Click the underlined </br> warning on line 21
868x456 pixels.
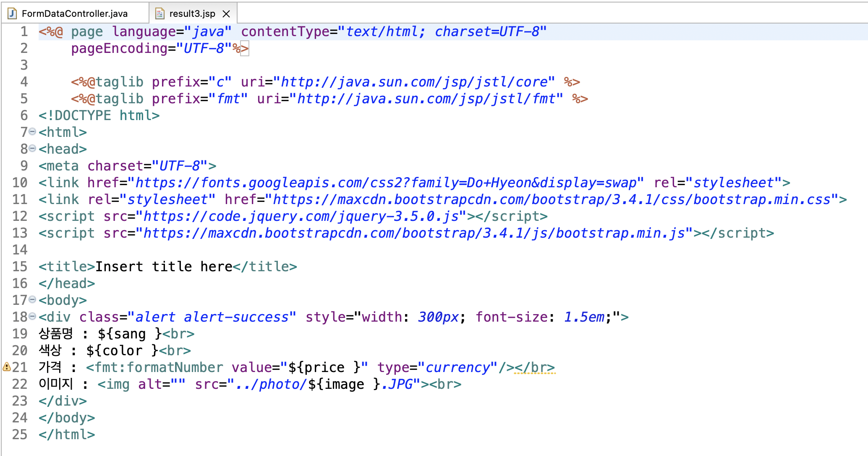tap(534, 367)
